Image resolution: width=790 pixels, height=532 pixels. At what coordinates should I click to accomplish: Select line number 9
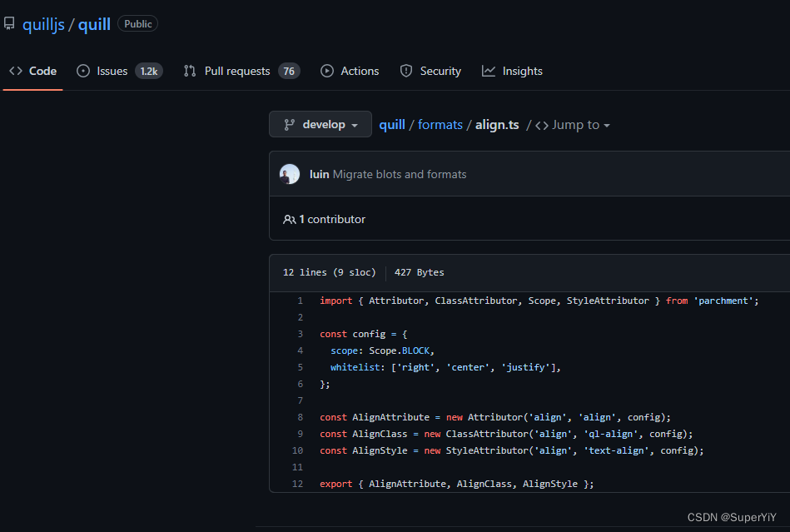pyautogui.click(x=301, y=434)
